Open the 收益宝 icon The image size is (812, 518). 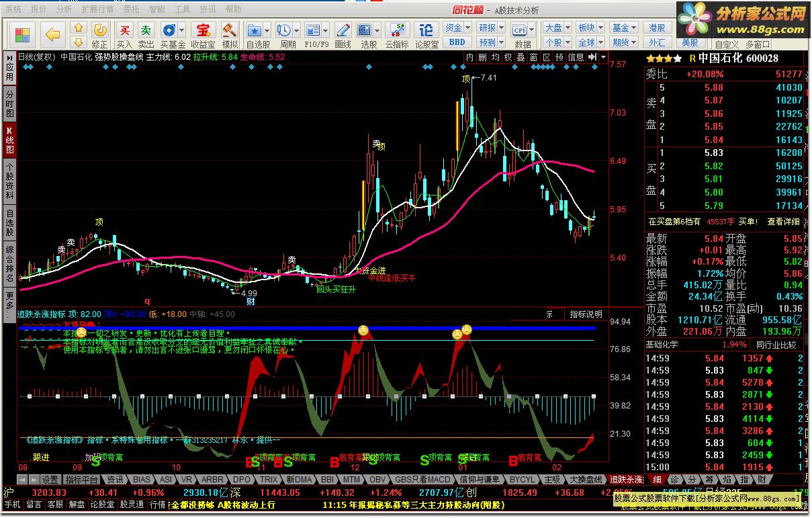point(202,35)
